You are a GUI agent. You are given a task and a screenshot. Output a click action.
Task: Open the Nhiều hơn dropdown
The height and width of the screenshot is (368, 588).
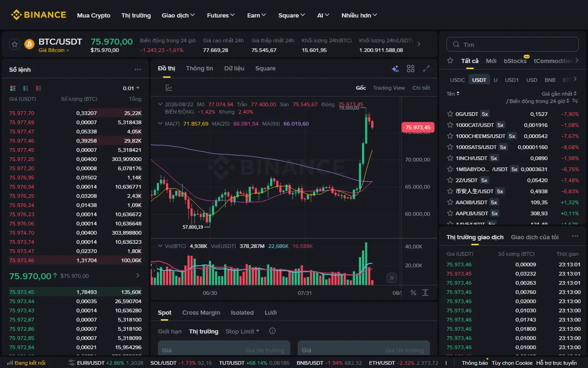pyautogui.click(x=359, y=15)
